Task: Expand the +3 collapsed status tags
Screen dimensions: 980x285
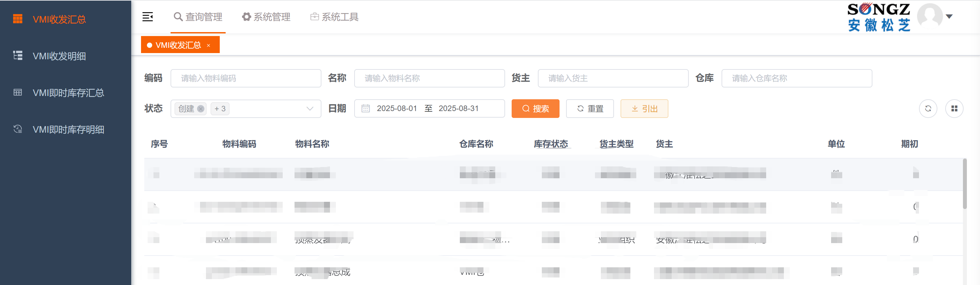Action: click(x=220, y=109)
